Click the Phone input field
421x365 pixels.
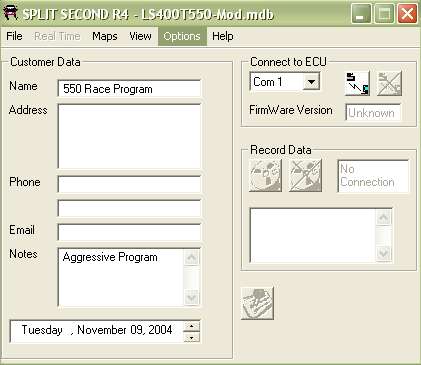click(x=129, y=184)
